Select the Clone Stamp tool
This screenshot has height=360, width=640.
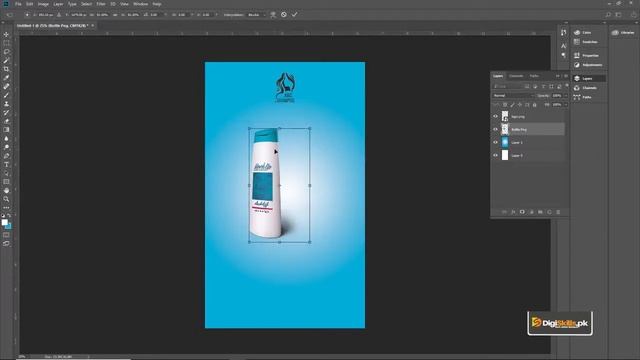coord(6,104)
